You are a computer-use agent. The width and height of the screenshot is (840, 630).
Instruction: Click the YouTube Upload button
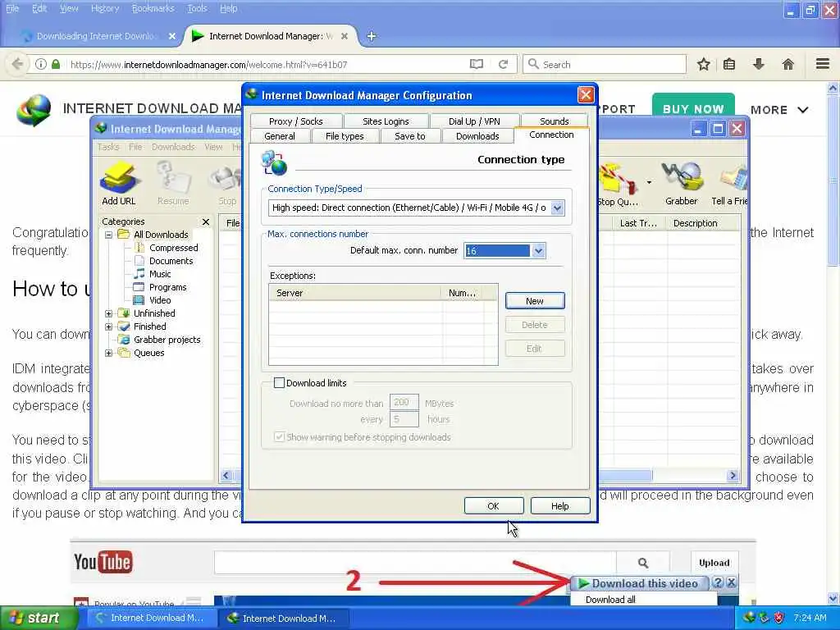tap(714, 563)
